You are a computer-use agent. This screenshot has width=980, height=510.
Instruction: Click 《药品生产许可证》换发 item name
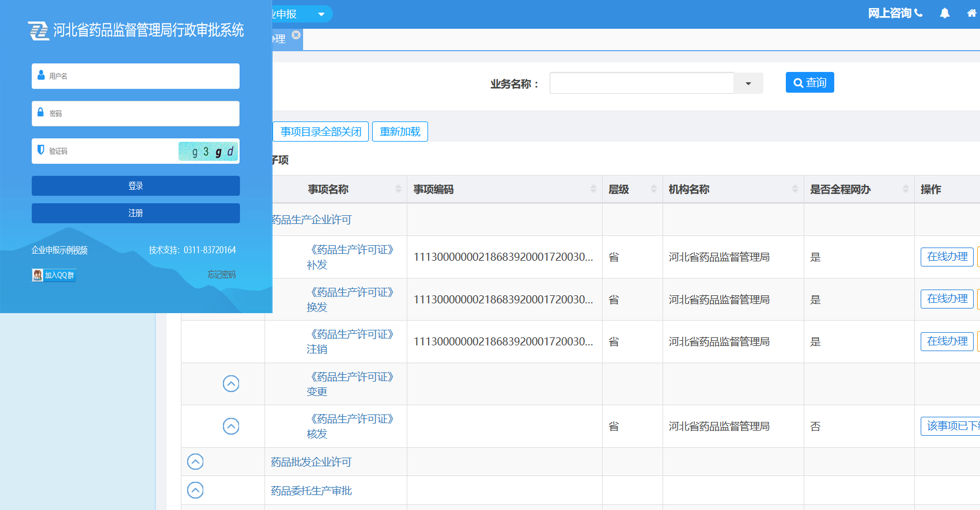(x=350, y=299)
